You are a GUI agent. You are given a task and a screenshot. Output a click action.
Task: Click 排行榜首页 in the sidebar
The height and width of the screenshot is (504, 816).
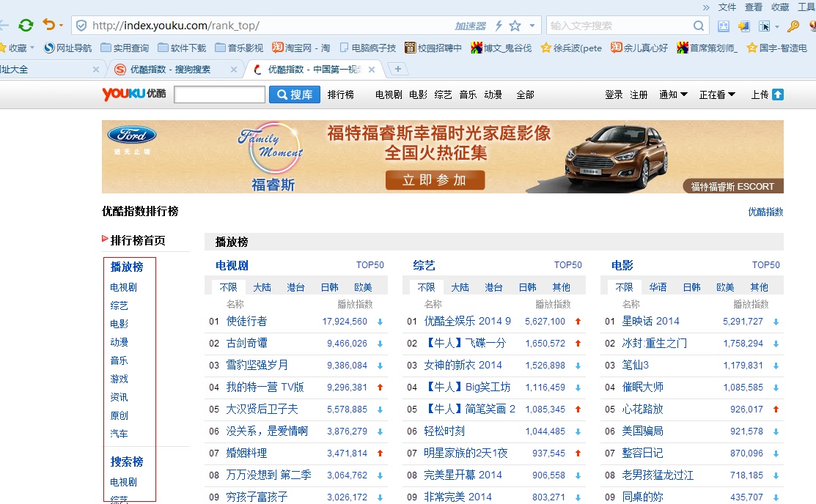(138, 240)
